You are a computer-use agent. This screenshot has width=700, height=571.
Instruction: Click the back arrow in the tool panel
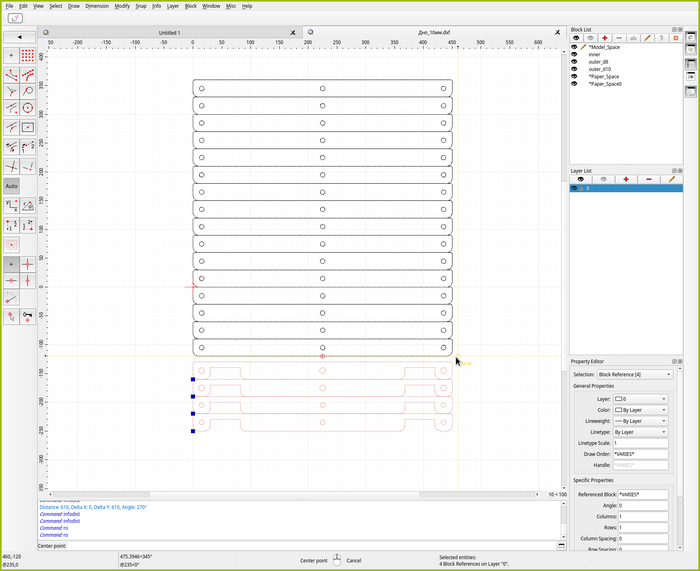click(20, 37)
